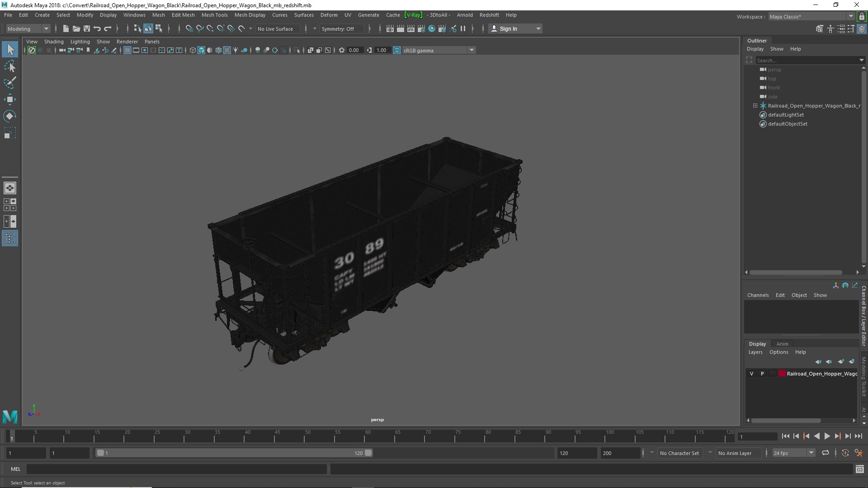Screen dimensions: 868x488
Task: Create new layer from layer editor
Action: tap(841, 361)
